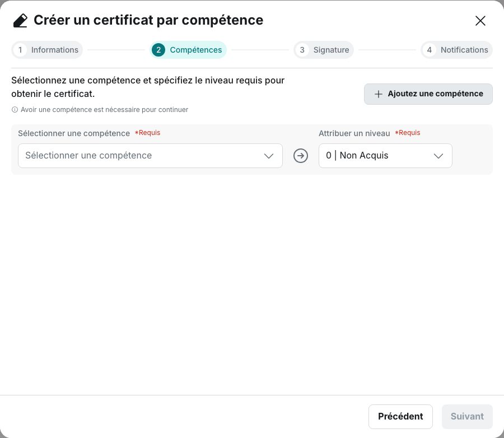504x438 pixels.
Task: Click Ajoutez une compétence button
Action: tap(428, 94)
